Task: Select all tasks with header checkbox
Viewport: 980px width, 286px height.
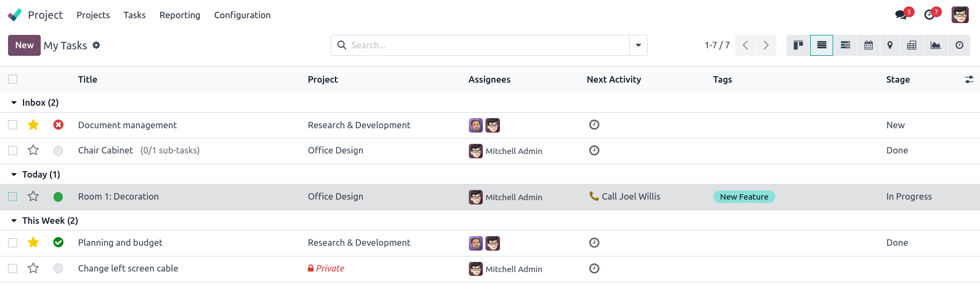Action: [13, 79]
